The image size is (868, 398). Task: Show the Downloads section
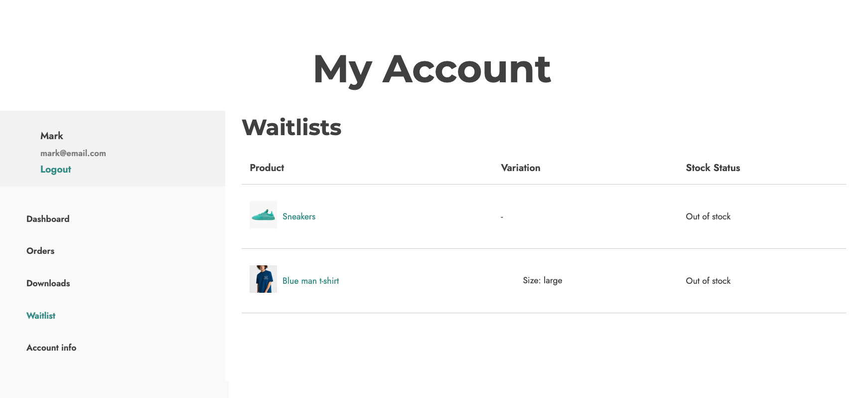tap(48, 283)
